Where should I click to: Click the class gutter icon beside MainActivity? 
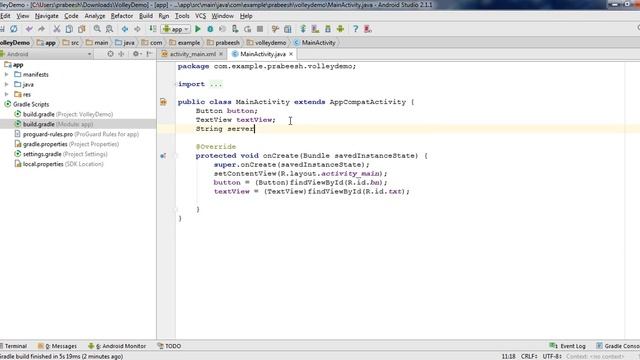click(163, 102)
